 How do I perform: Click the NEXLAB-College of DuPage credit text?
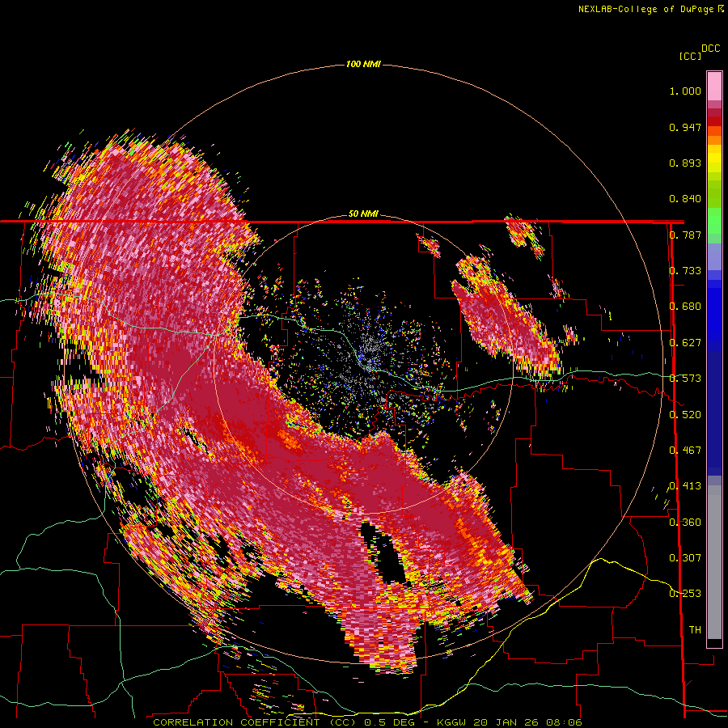click(645, 9)
